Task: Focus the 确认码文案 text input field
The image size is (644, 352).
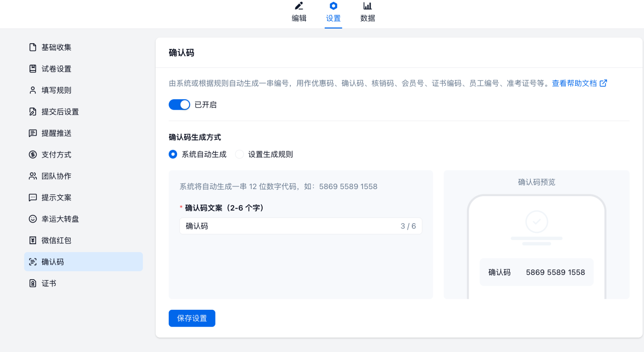Action: tap(289, 226)
